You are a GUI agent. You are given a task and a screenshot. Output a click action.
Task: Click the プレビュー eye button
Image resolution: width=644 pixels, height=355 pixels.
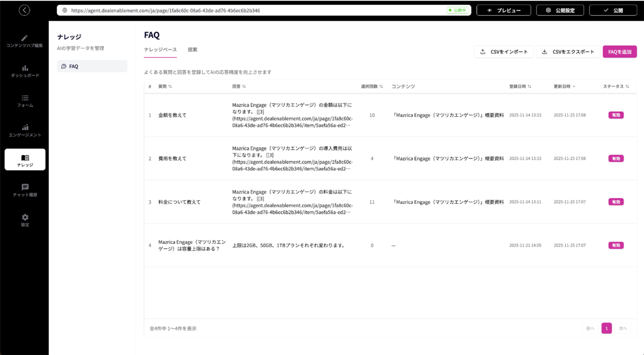click(x=503, y=10)
